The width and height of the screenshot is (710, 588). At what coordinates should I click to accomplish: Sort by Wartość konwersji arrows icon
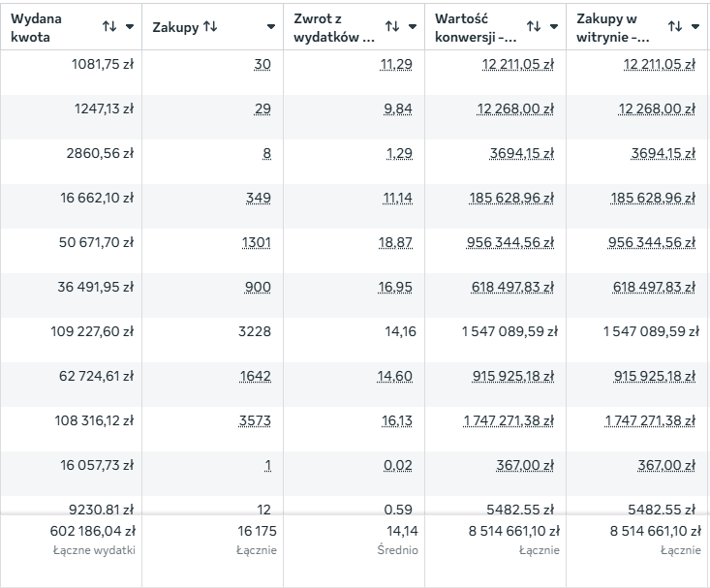[x=534, y=26]
